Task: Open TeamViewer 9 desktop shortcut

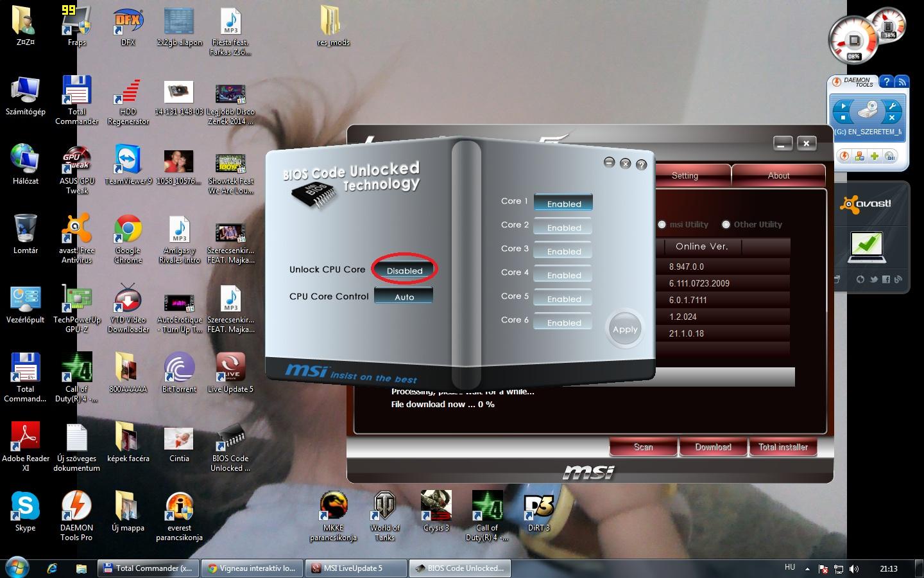Action: click(x=128, y=164)
